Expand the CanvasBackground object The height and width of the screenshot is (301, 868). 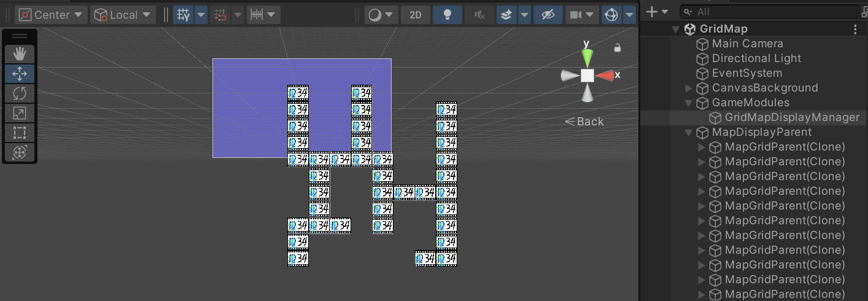689,88
